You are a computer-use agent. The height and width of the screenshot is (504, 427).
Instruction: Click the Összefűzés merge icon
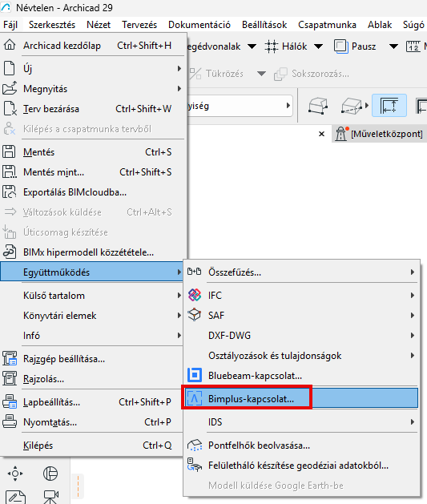tap(195, 272)
